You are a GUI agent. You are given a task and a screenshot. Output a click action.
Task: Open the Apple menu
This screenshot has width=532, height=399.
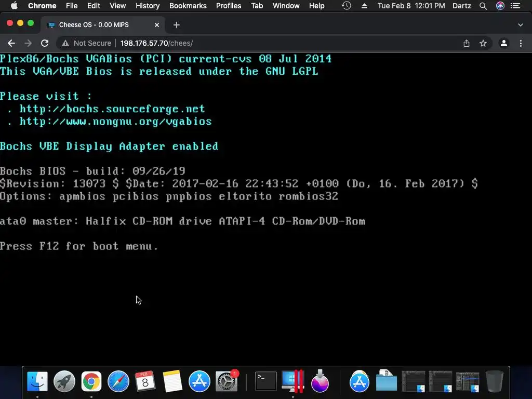(x=14, y=6)
